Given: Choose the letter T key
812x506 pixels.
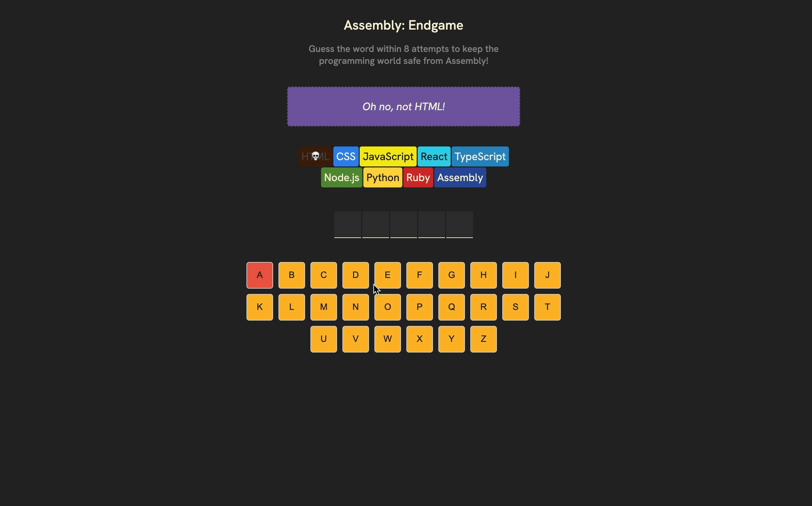Looking at the screenshot, I should [x=547, y=307].
